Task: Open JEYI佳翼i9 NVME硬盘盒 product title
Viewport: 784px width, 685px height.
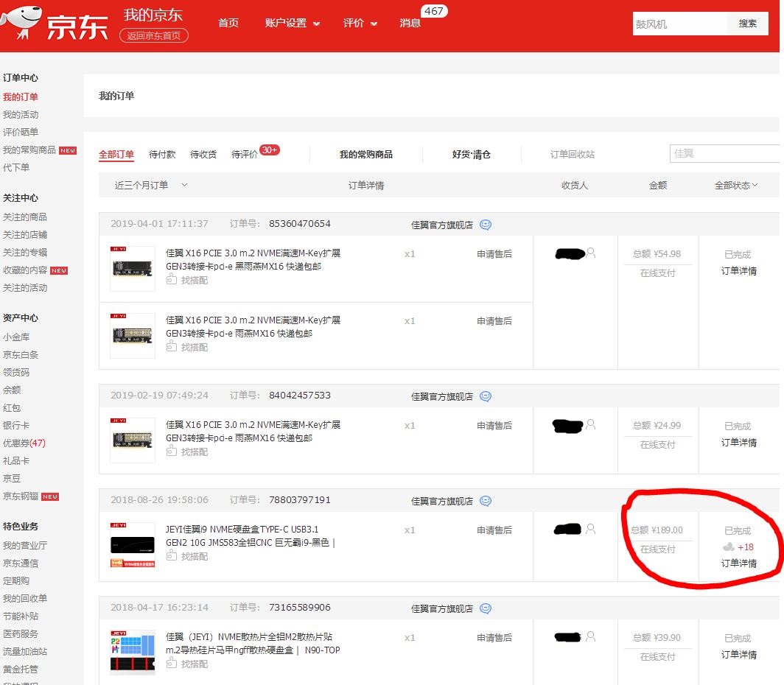Action: pos(250,535)
